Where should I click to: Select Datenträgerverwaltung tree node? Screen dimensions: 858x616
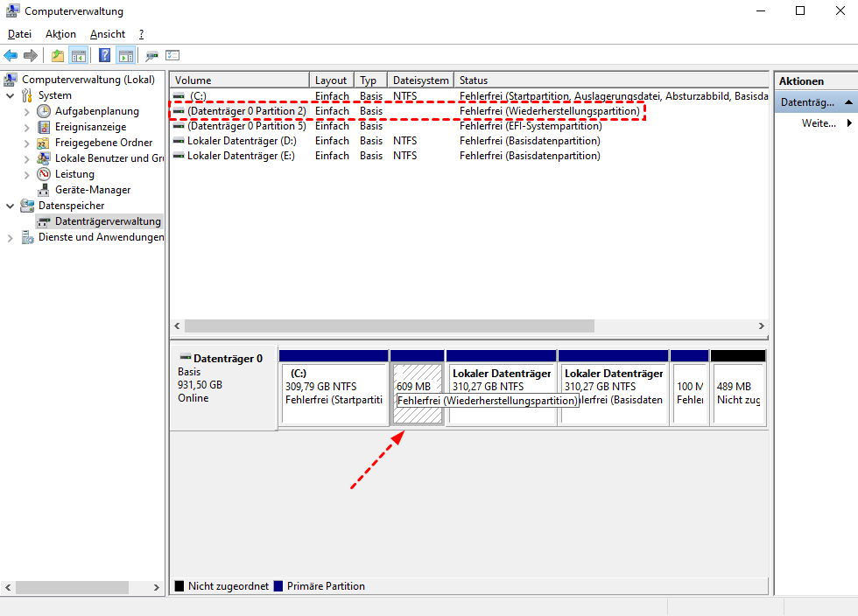(108, 221)
